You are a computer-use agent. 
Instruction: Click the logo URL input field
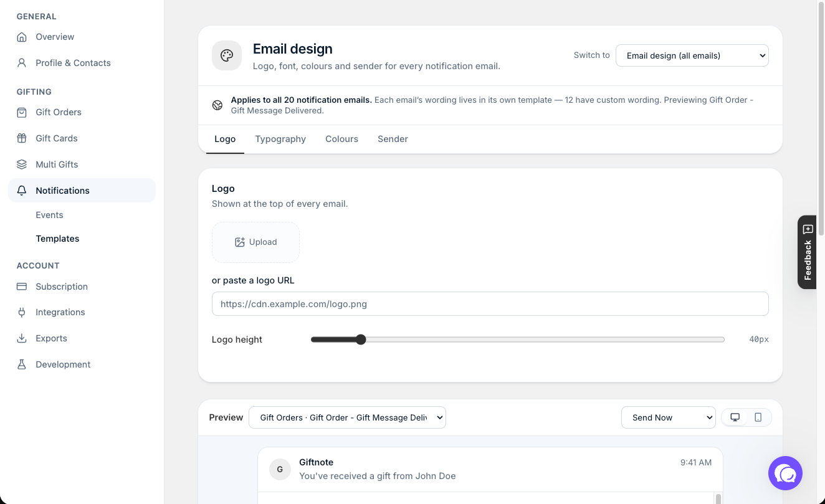[x=490, y=304]
